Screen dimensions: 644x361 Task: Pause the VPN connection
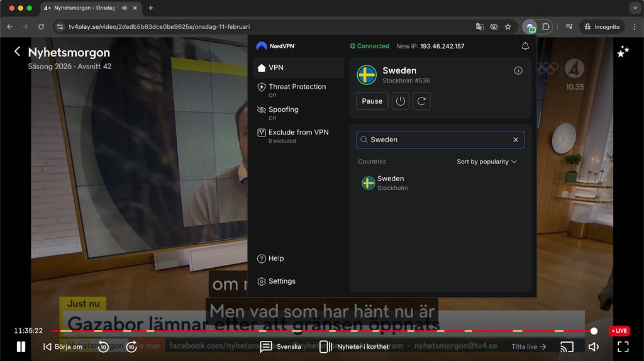pyautogui.click(x=372, y=101)
